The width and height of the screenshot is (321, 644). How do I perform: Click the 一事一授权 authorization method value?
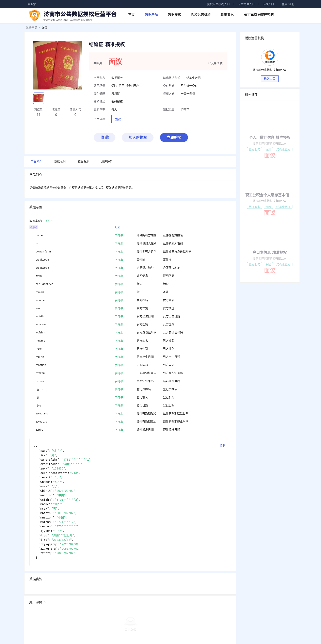click(188, 94)
